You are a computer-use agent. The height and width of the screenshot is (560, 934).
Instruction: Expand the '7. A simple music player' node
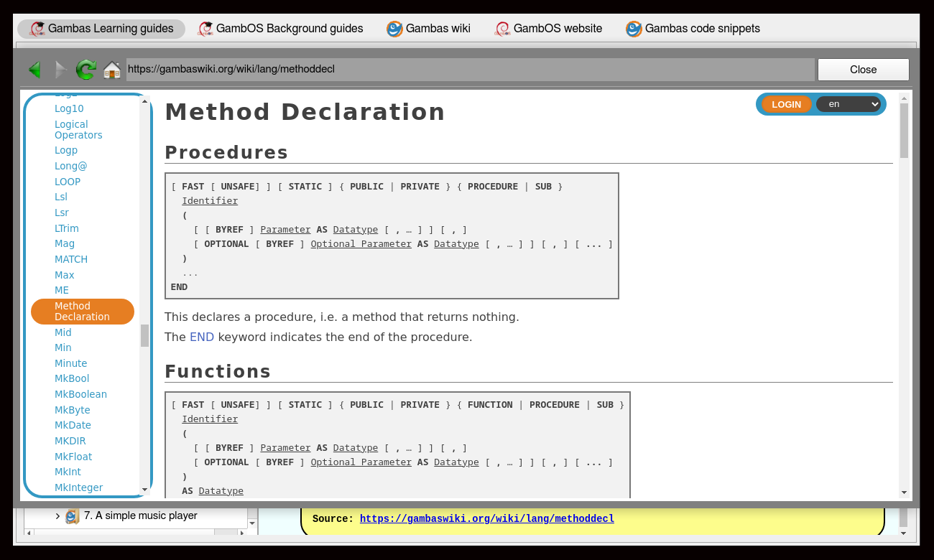[57, 516]
